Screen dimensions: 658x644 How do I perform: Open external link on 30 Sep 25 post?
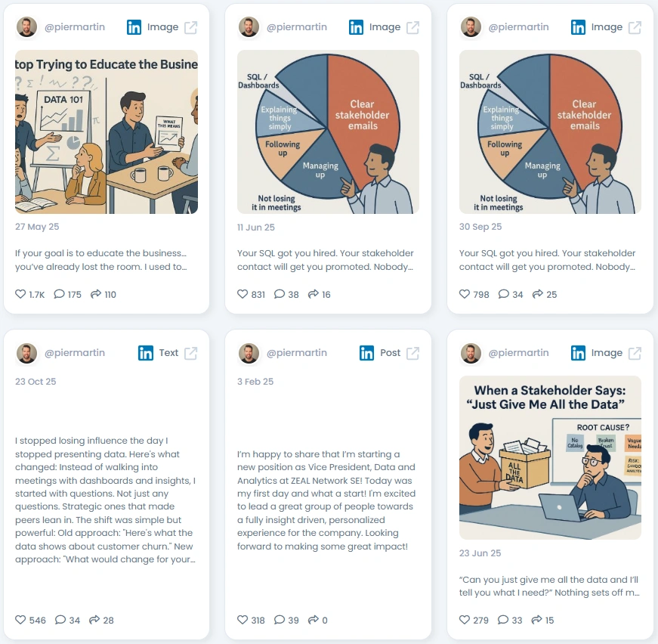[x=635, y=27]
